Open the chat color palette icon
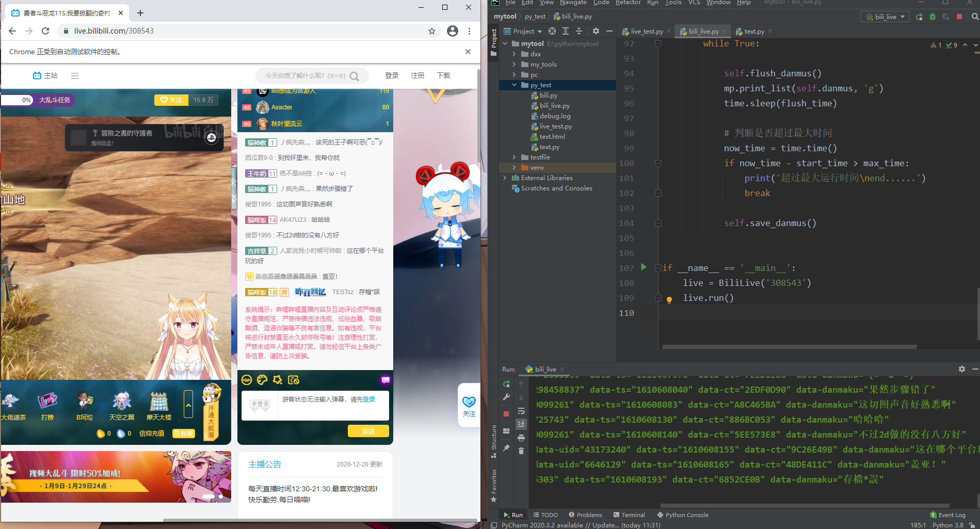Screen dimensions: 980x529 262,380
